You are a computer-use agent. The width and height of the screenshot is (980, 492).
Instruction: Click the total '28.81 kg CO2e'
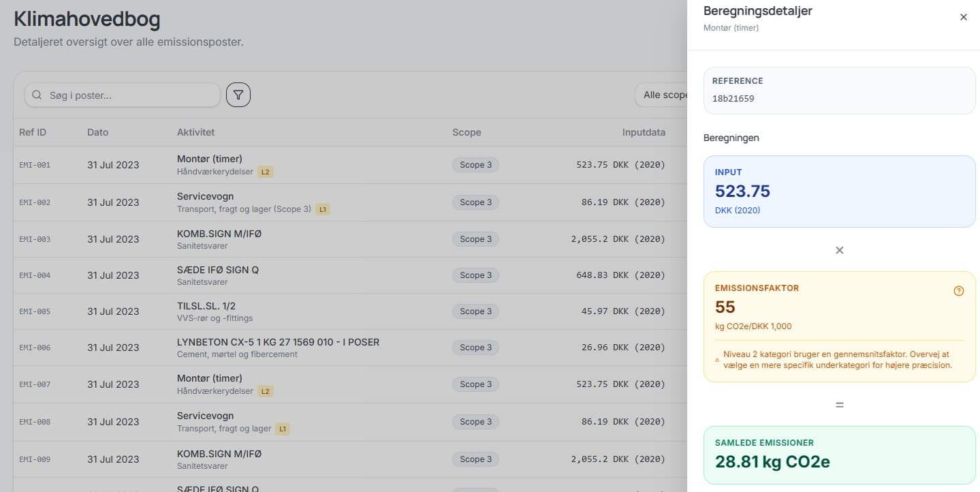pos(772,462)
